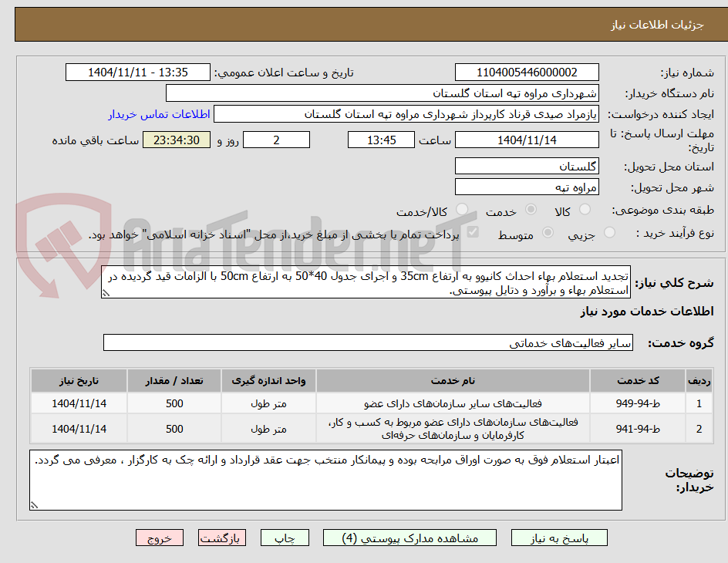Click row number 1 cell
Viewport: 728px width, 563px height.
pyautogui.click(x=699, y=403)
